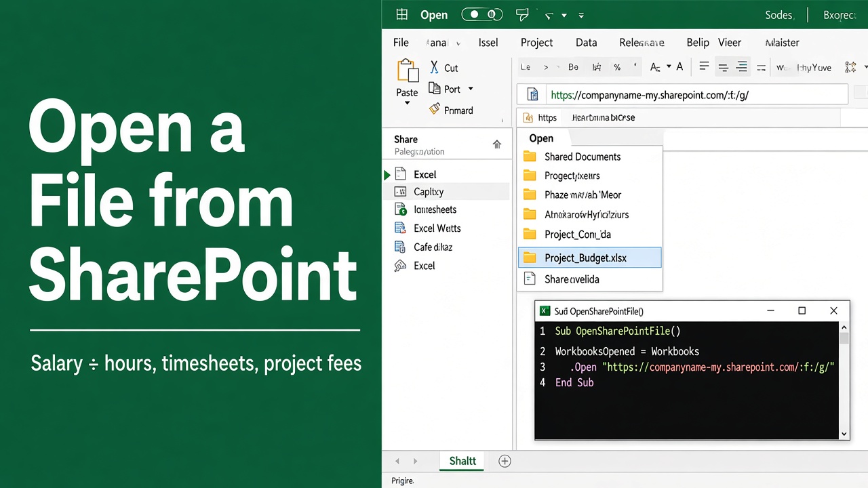This screenshot has height=488, width=868.
Task: Click the scroll up arrow in code window
Action: coord(844,327)
